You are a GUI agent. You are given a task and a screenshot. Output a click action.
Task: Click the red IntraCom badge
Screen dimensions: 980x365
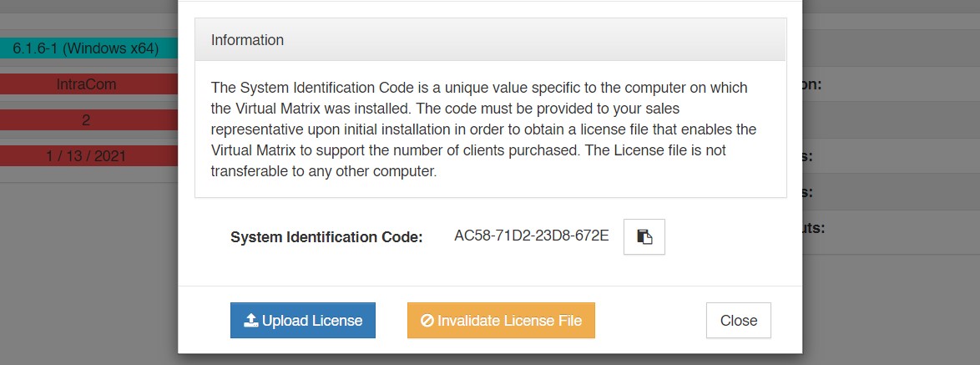pos(86,84)
